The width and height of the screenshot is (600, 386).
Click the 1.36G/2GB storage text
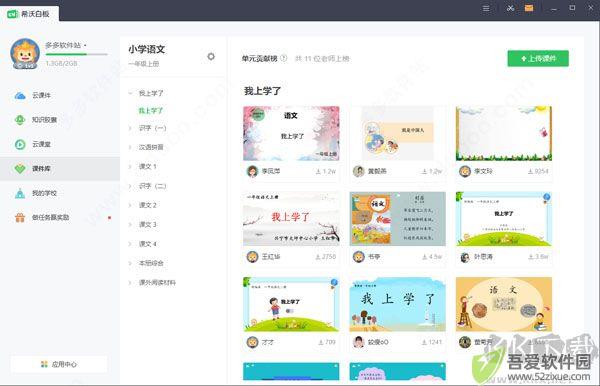[x=62, y=63]
